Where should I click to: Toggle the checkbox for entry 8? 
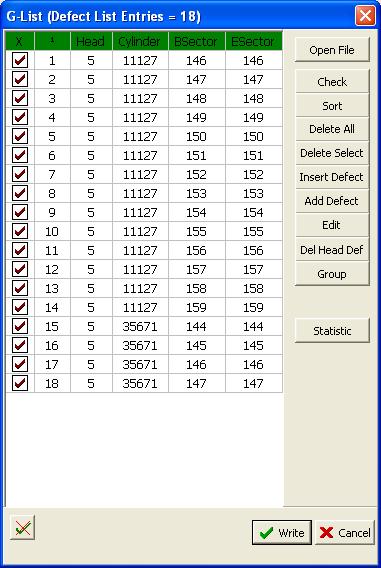(20, 193)
